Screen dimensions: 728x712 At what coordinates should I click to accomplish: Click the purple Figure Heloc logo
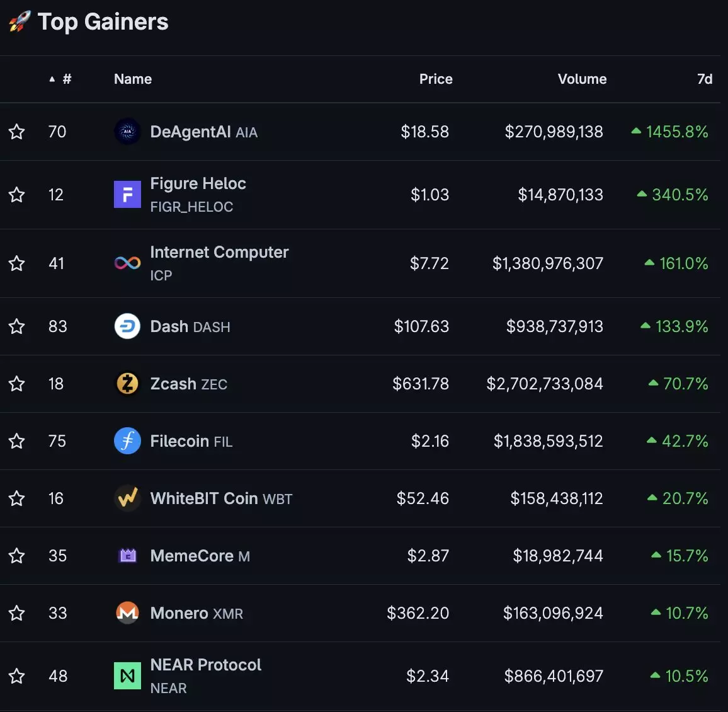[127, 195]
